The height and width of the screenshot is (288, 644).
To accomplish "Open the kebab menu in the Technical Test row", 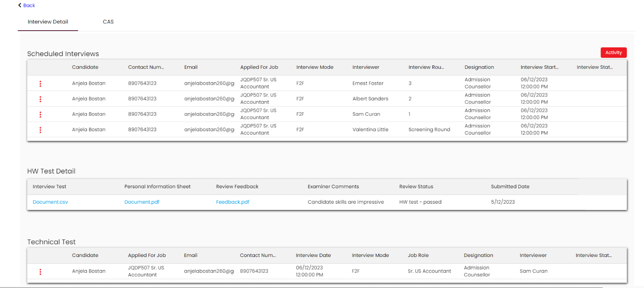I will [x=40, y=272].
